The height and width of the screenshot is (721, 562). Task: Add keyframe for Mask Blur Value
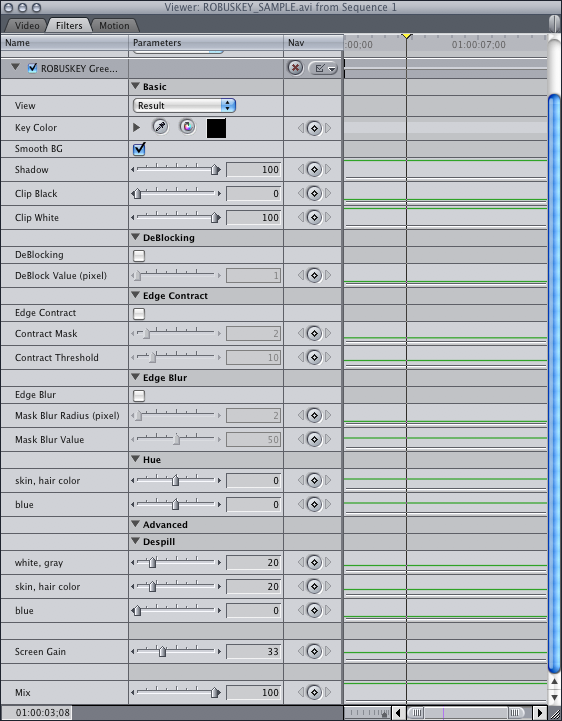pos(314,439)
